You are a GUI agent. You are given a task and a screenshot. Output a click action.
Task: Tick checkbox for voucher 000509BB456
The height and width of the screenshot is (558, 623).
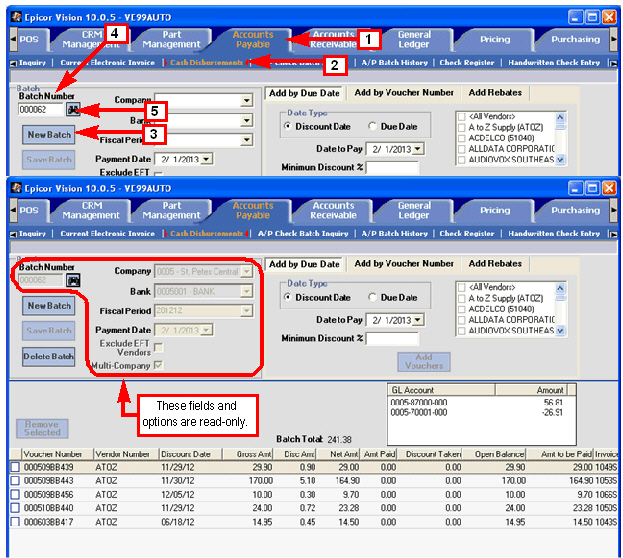click(15, 494)
